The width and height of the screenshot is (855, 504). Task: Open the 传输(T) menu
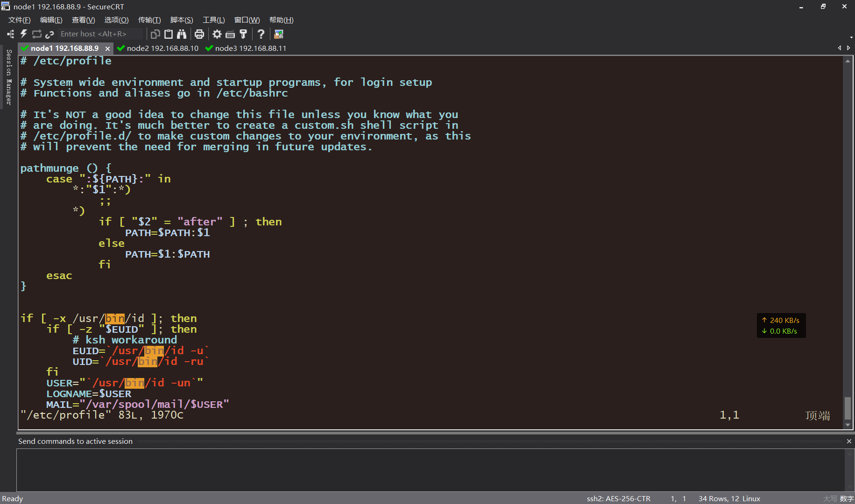coord(149,20)
